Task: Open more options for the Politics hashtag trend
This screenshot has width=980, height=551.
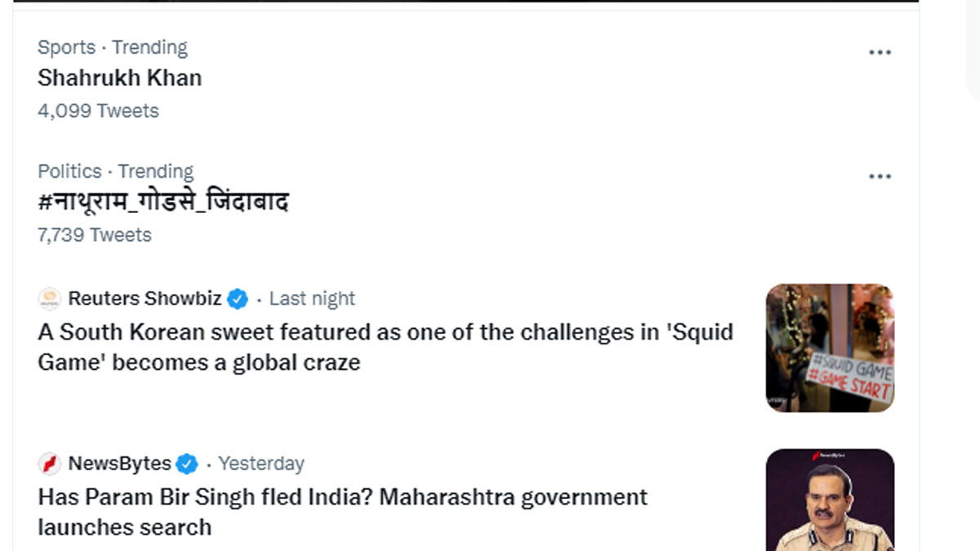Action: pos(880,176)
